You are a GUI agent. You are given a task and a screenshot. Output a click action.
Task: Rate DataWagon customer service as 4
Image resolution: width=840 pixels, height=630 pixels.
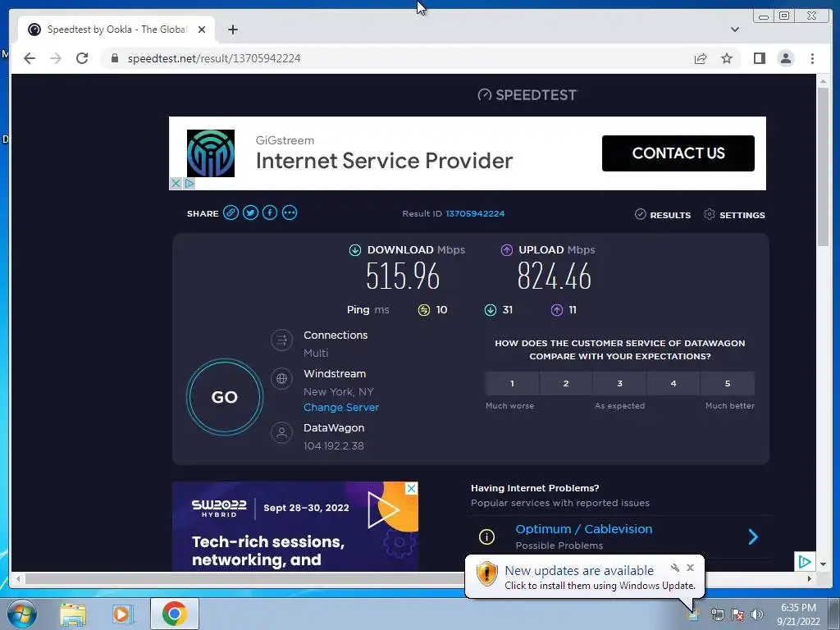(673, 384)
